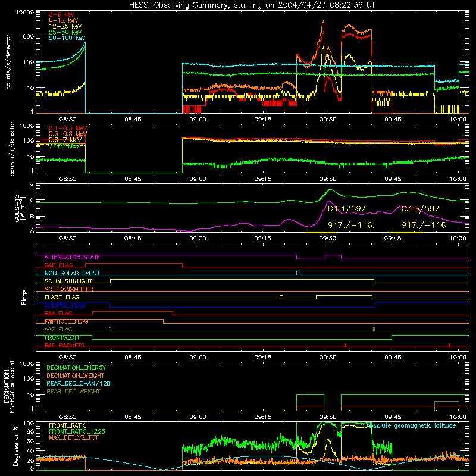
Task: Click the red BAD_PACKETS spike near 10:00
Action: [x=449, y=345]
